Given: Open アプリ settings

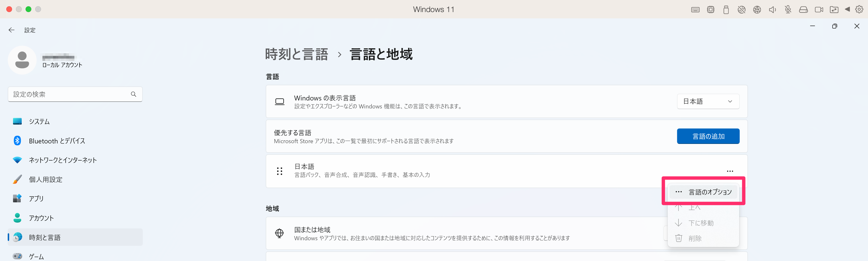Looking at the screenshot, I should click(75, 199).
